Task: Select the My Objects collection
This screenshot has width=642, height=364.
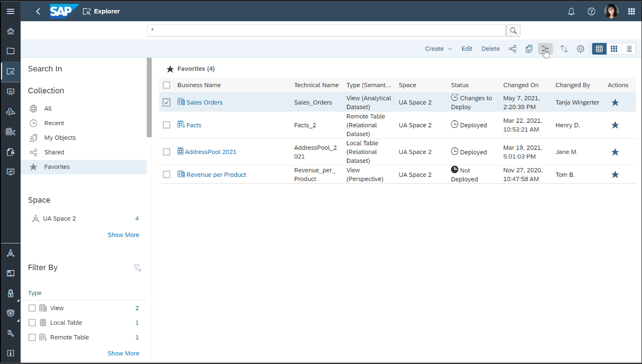Action: click(60, 138)
